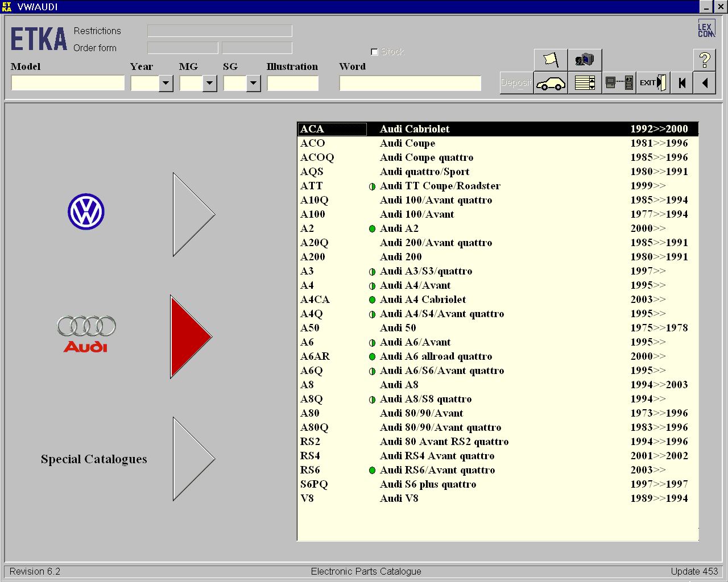Click the half-green marker beside Audi A3/S3/quattro

372,272
